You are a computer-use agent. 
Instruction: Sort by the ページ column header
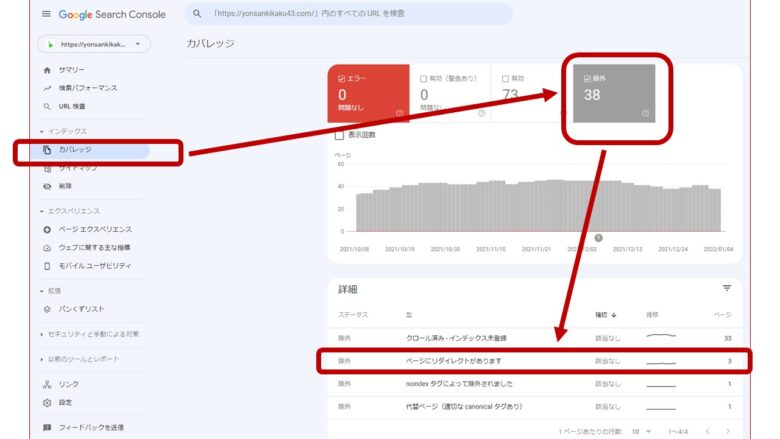(723, 315)
